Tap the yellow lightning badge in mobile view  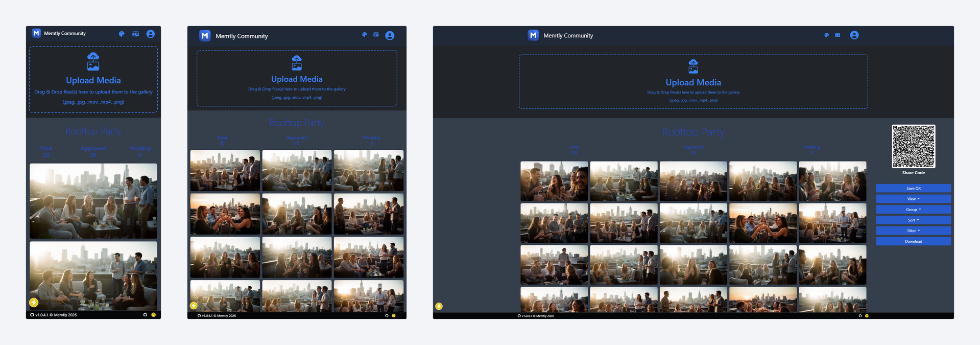point(34,303)
